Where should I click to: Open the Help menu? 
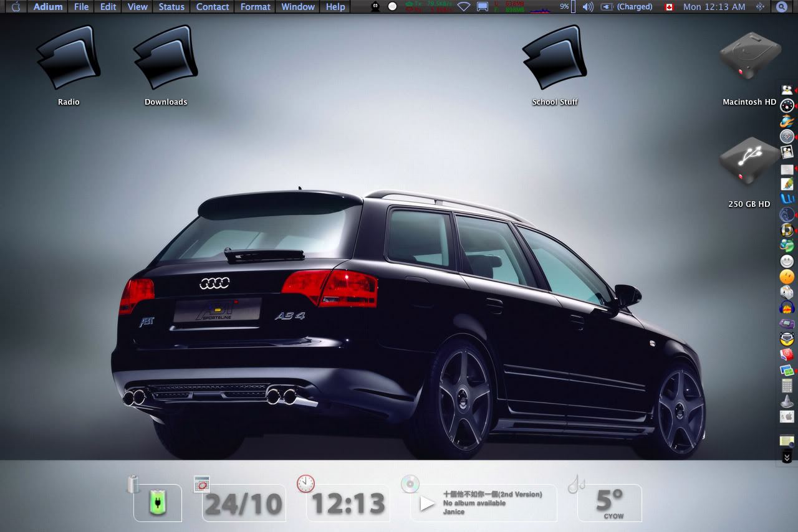[335, 7]
